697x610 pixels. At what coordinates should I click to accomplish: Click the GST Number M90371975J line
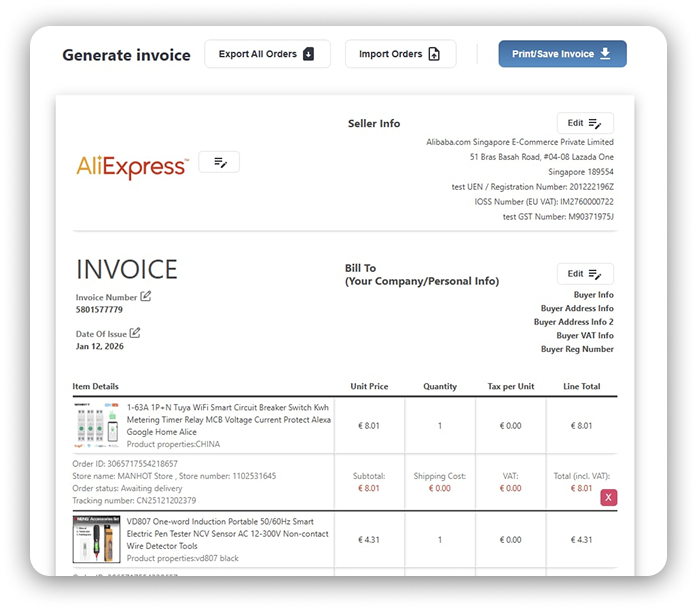tap(558, 217)
